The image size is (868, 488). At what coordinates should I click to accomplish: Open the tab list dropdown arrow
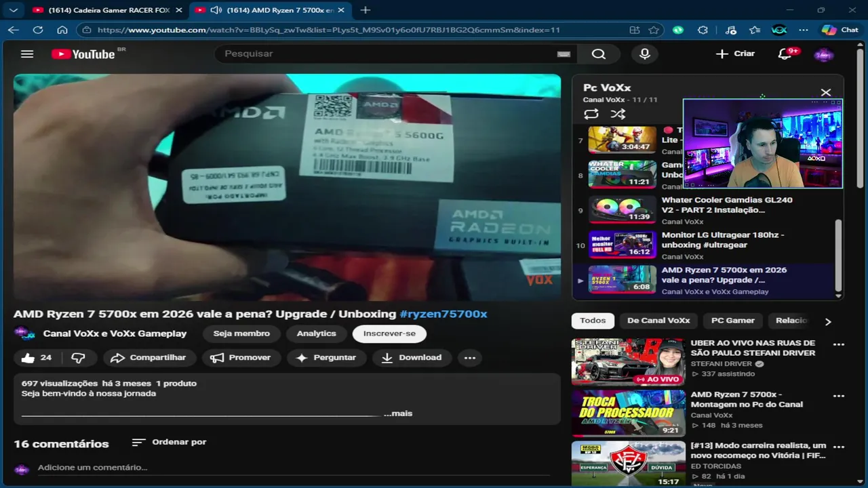(x=14, y=10)
